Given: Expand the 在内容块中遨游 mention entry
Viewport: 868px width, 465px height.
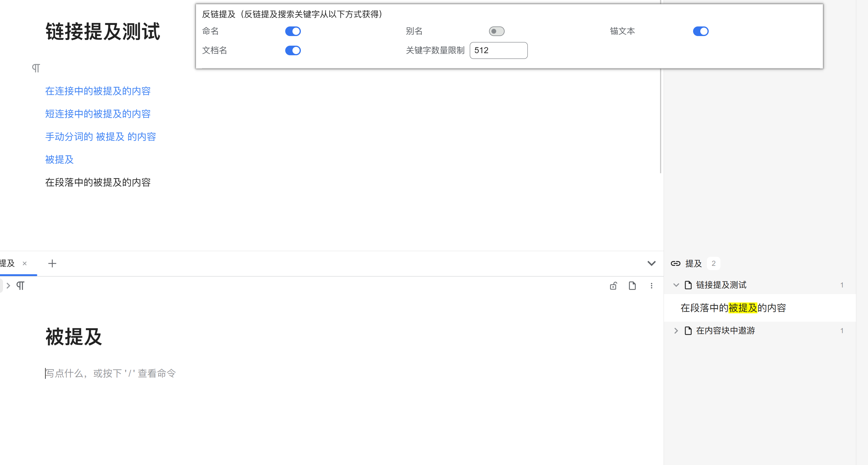Looking at the screenshot, I should 676,330.
